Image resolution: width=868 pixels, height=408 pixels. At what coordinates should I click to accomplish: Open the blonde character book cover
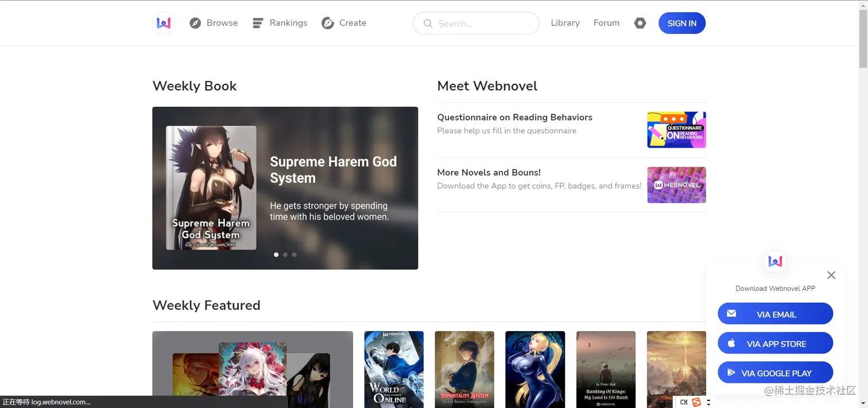pyautogui.click(x=535, y=369)
